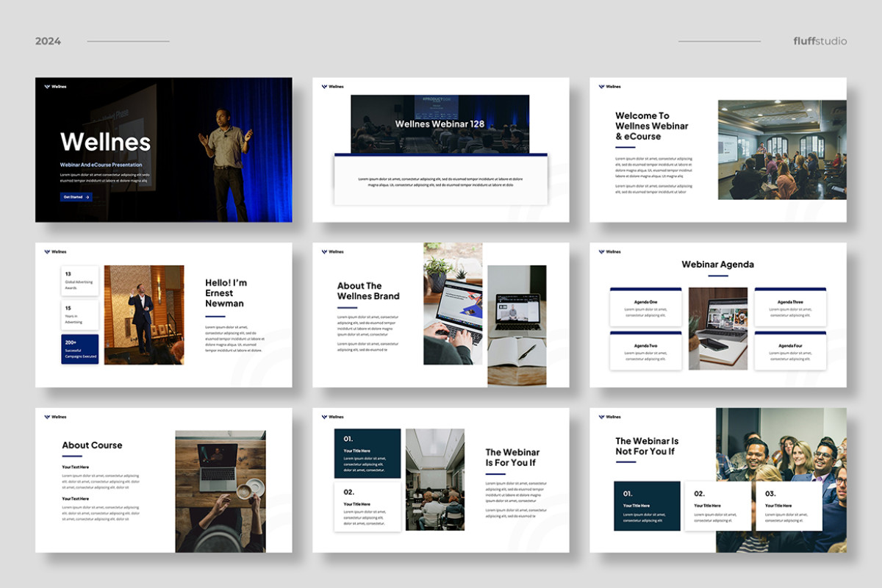Click the Wellnes logo on the dark title slide
Image resolution: width=882 pixels, height=588 pixels.
(x=55, y=87)
